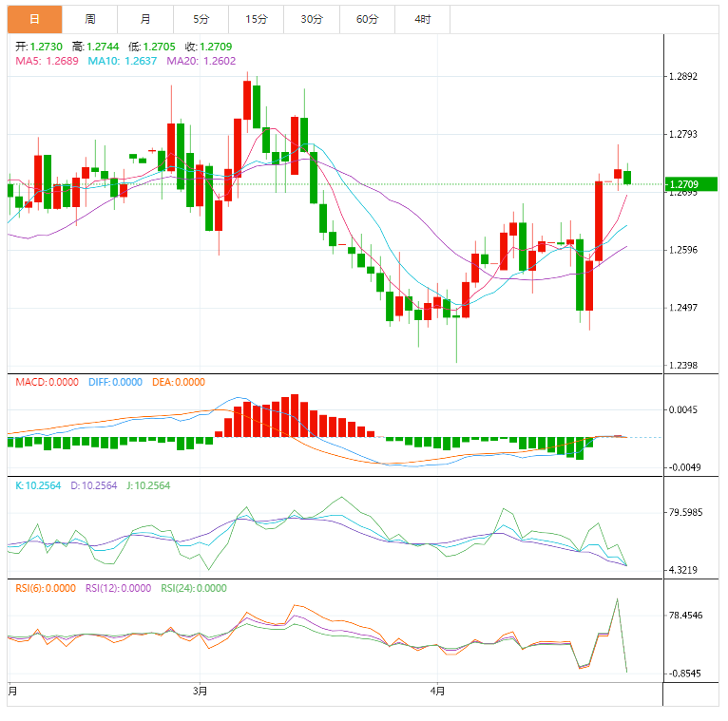Switch to the 周 weekly tab
Screen dimensions: 728x721
(90, 19)
